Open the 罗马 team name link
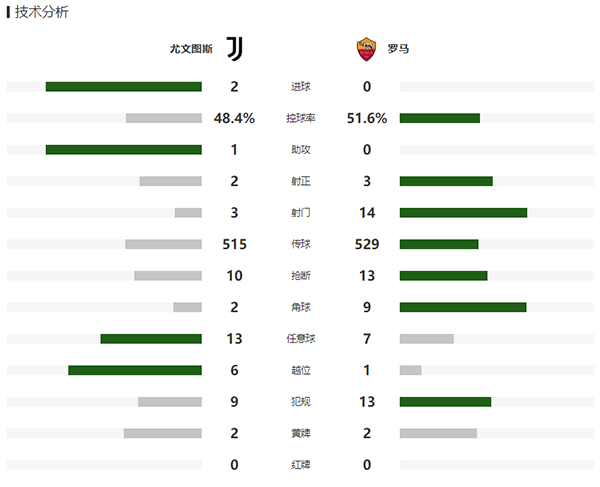Viewport: 600px width, 487px height. click(x=398, y=48)
